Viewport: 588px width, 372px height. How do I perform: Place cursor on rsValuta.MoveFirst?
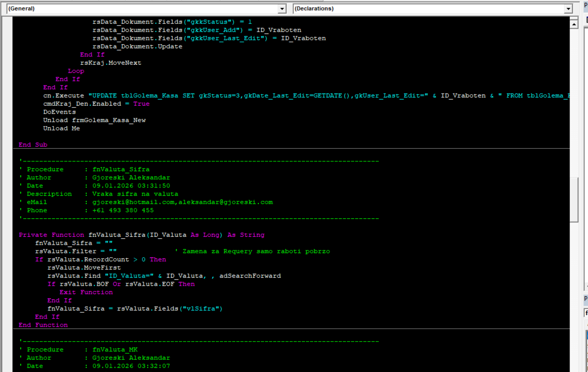pyautogui.click(x=84, y=268)
